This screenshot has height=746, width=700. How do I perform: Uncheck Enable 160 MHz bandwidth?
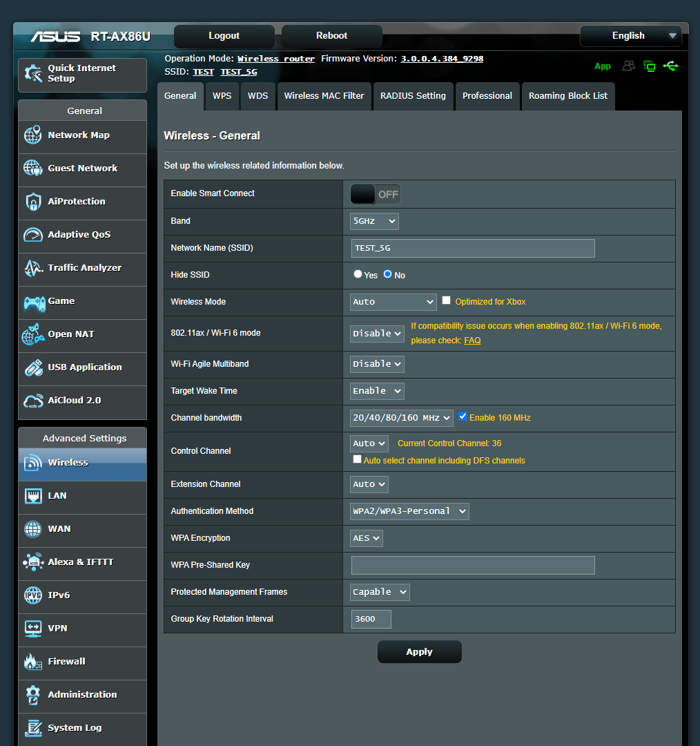click(463, 417)
